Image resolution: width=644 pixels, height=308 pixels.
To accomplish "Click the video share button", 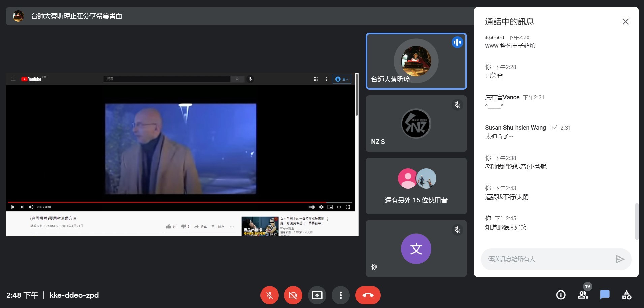I will [x=201, y=227].
